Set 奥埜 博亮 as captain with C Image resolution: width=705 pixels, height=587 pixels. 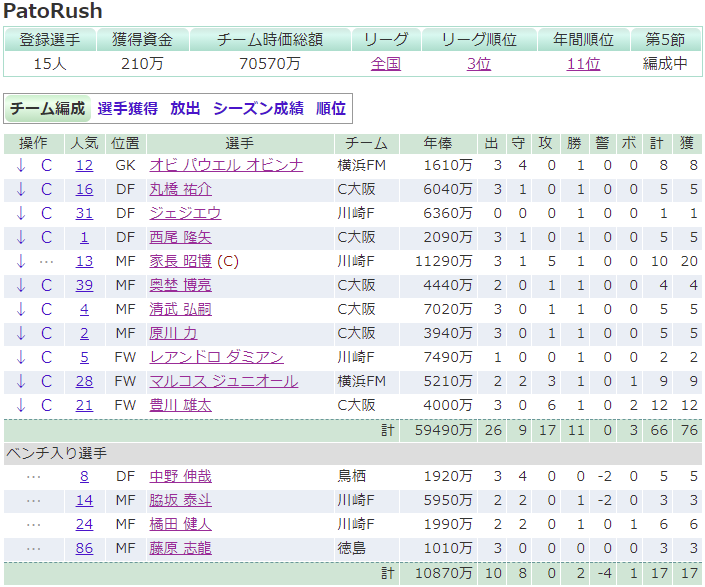46,285
